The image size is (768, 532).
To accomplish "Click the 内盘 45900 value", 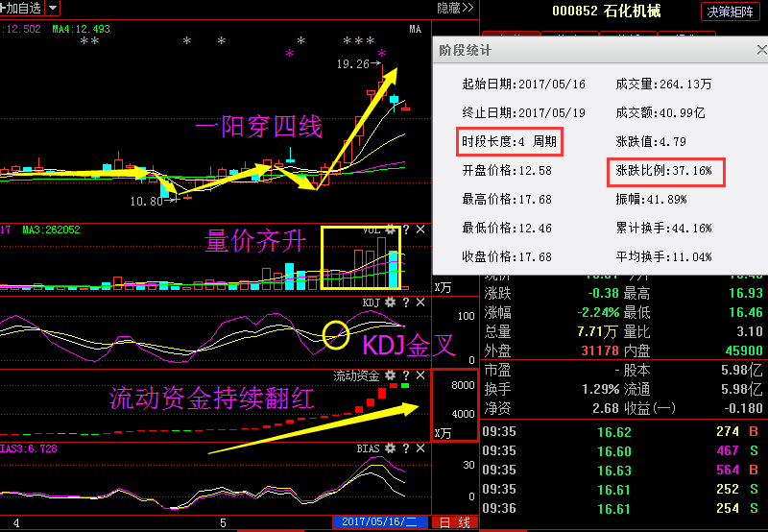I will [744, 351].
